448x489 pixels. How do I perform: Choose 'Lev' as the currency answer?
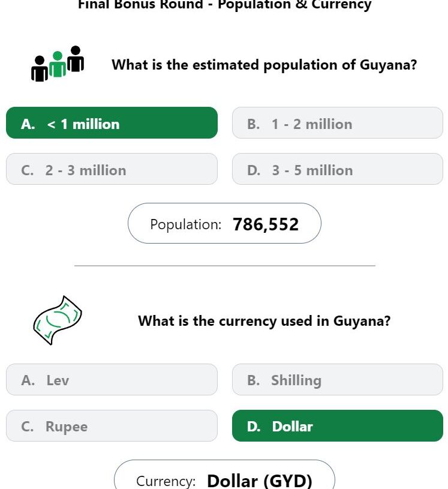(x=112, y=379)
